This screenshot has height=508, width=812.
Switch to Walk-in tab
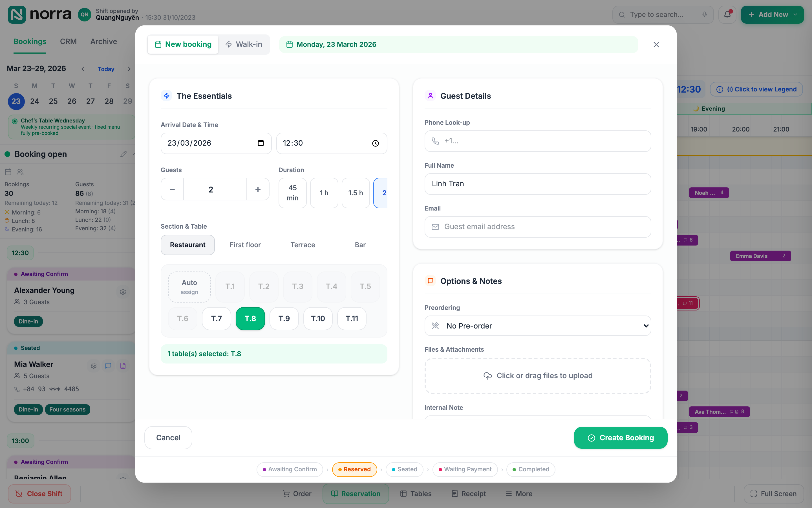click(244, 44)
